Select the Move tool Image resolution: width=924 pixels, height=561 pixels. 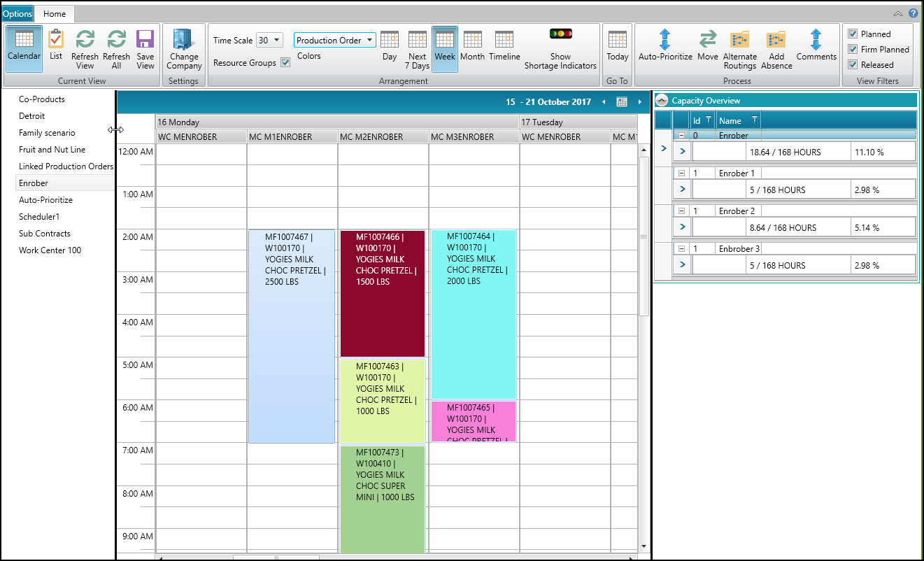[707, 46]
